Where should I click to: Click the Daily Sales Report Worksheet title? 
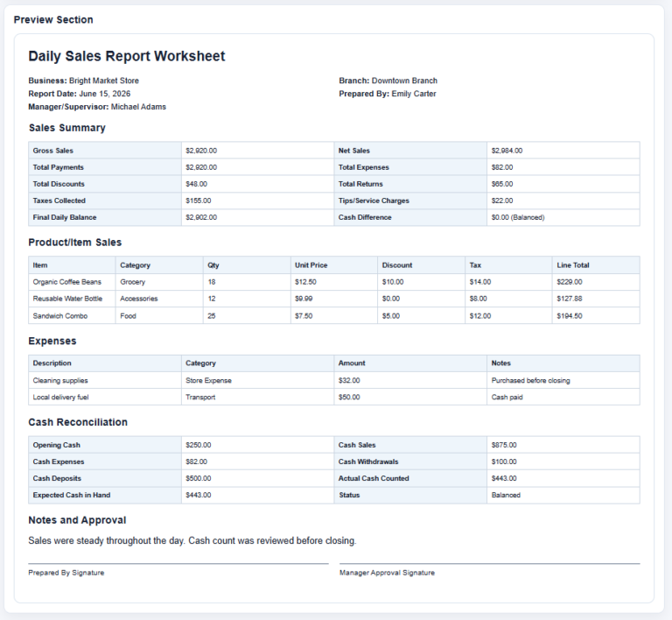(x=126, y=56)
